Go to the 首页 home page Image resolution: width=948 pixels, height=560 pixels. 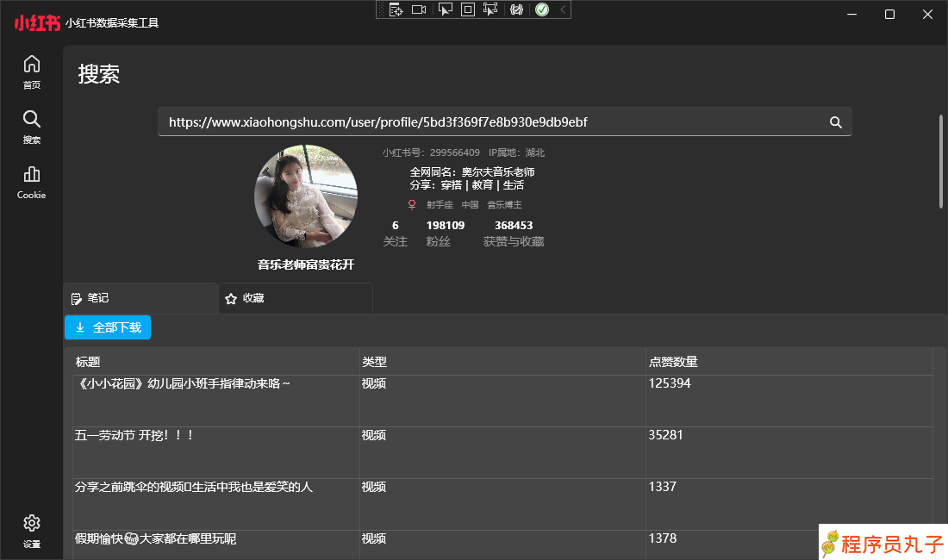tap(31, 72)
